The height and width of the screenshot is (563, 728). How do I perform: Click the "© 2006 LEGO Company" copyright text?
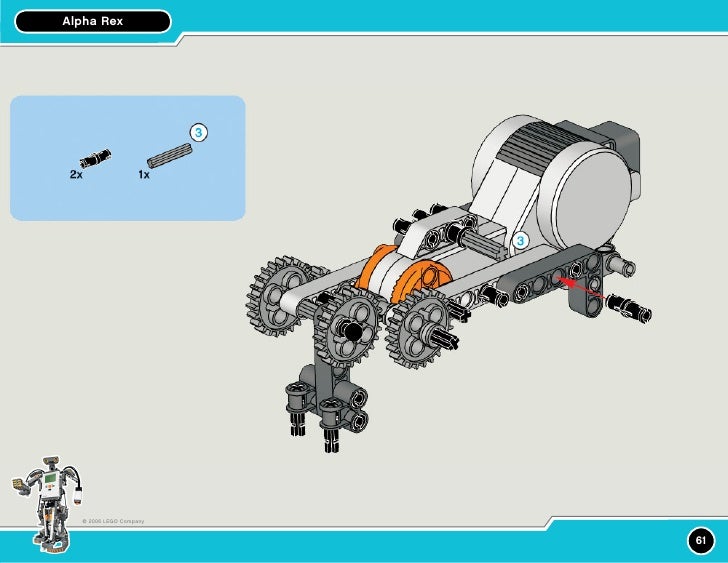(113, 521)
